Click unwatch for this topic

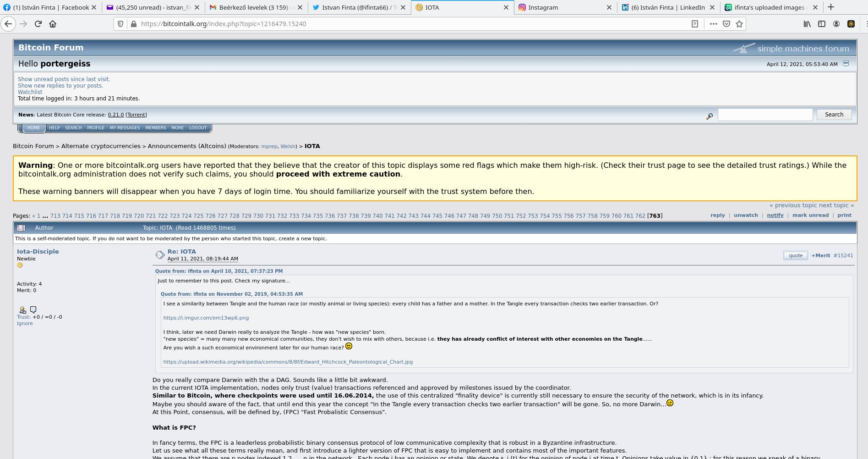coord(746,215)
